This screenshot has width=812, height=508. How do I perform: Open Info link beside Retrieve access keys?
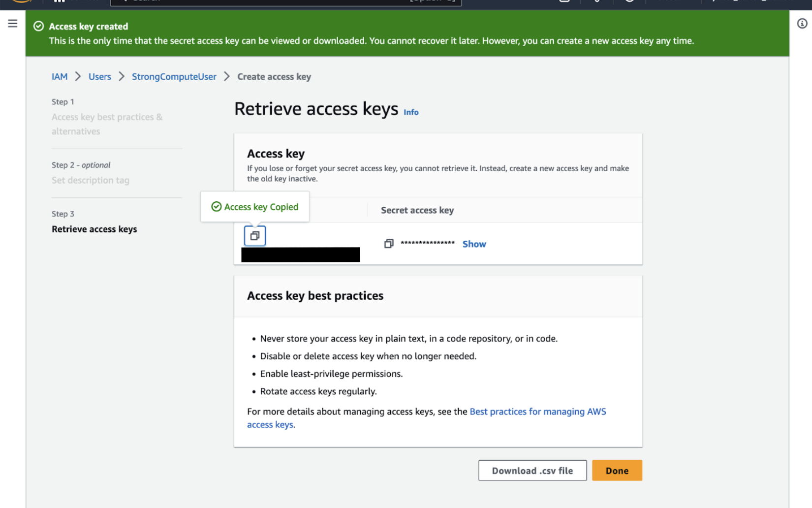(411, 112)
